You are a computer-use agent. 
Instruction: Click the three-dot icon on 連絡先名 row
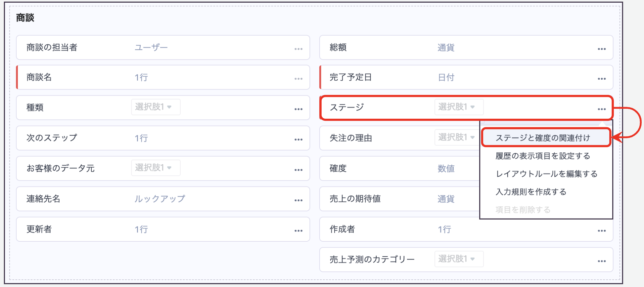298,200
